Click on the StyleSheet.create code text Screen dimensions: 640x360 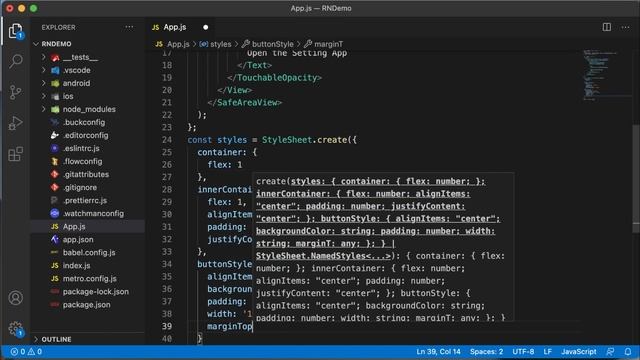(x=309, y=140)
